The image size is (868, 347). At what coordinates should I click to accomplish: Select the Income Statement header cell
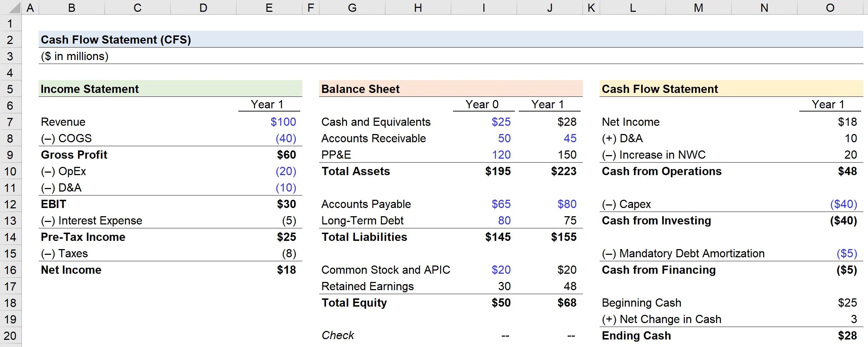(x=89, y=89)
